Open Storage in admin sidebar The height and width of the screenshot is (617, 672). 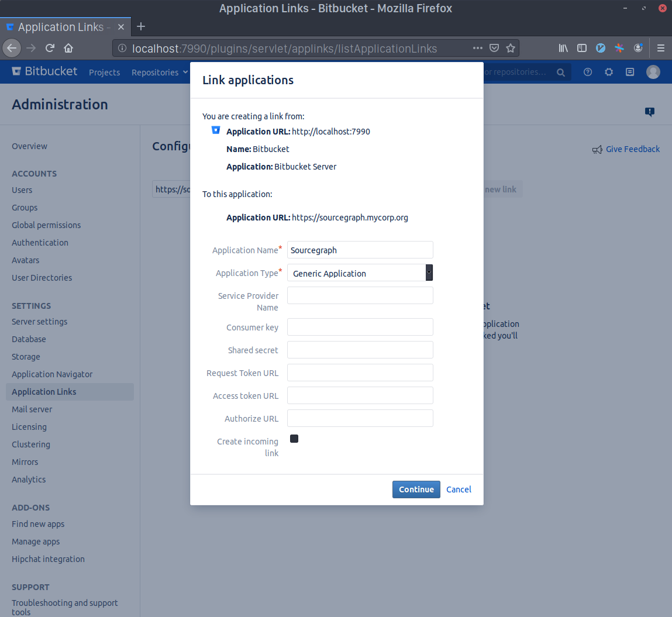[26, 357]
